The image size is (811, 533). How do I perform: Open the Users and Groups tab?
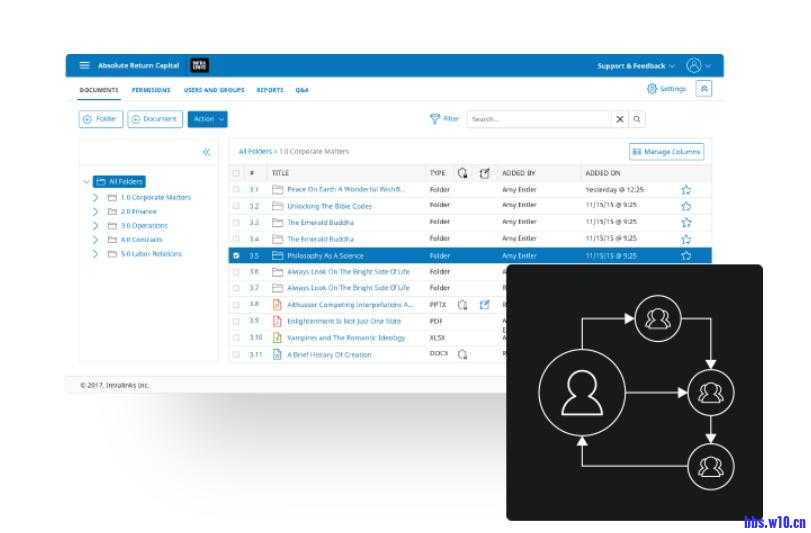click(214, 90)
